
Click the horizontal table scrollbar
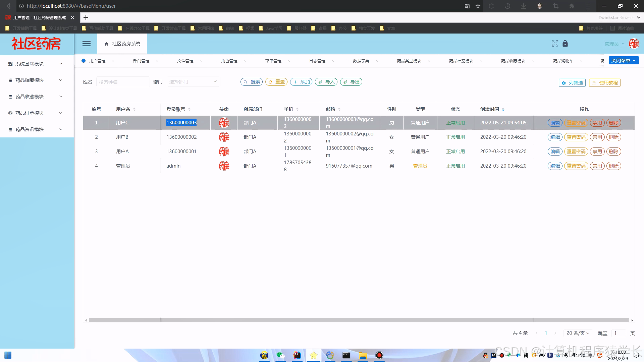tap(358, 320)
